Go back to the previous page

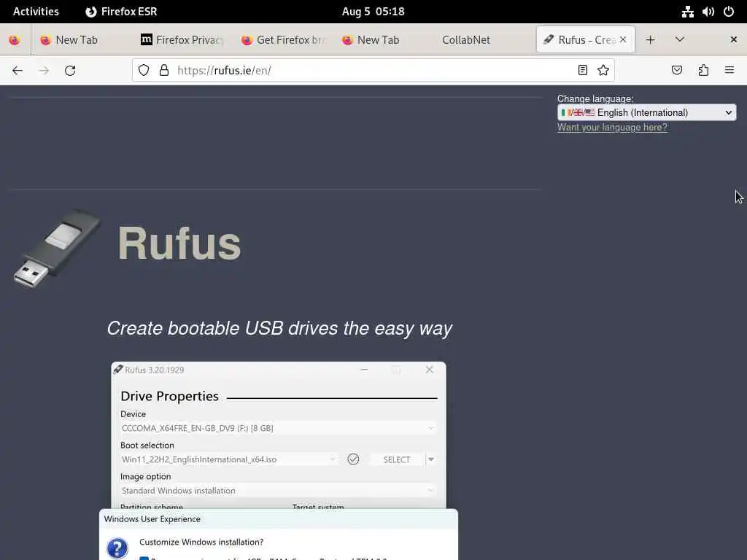click(18, 71)
